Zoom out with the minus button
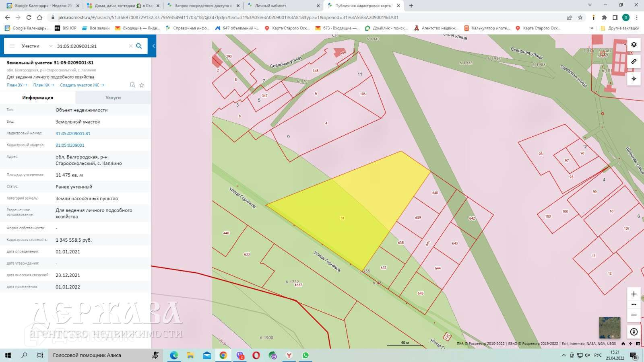Screen dimensions: 644x362 (634, 315)
